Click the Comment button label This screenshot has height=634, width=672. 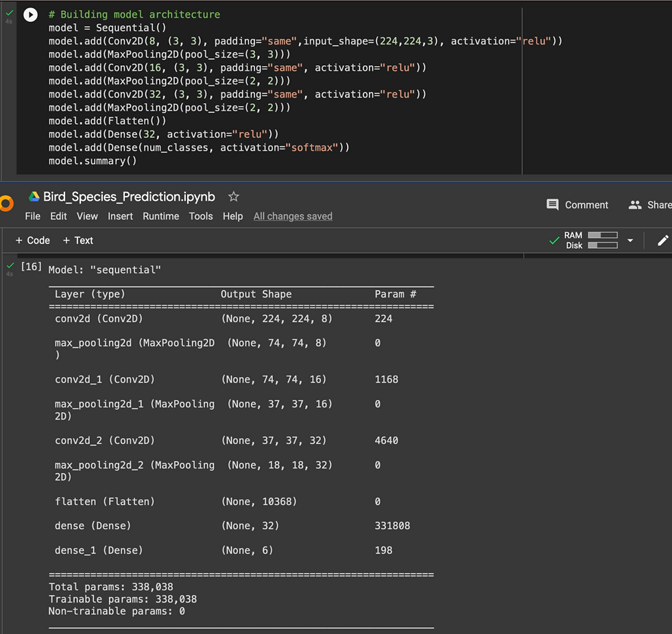pos(586,205)
